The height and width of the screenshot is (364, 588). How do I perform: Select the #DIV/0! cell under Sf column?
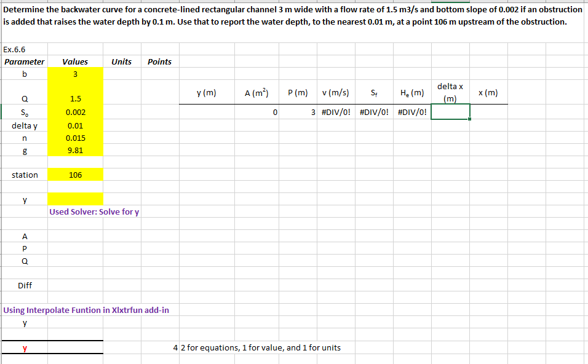pos(374,112)
